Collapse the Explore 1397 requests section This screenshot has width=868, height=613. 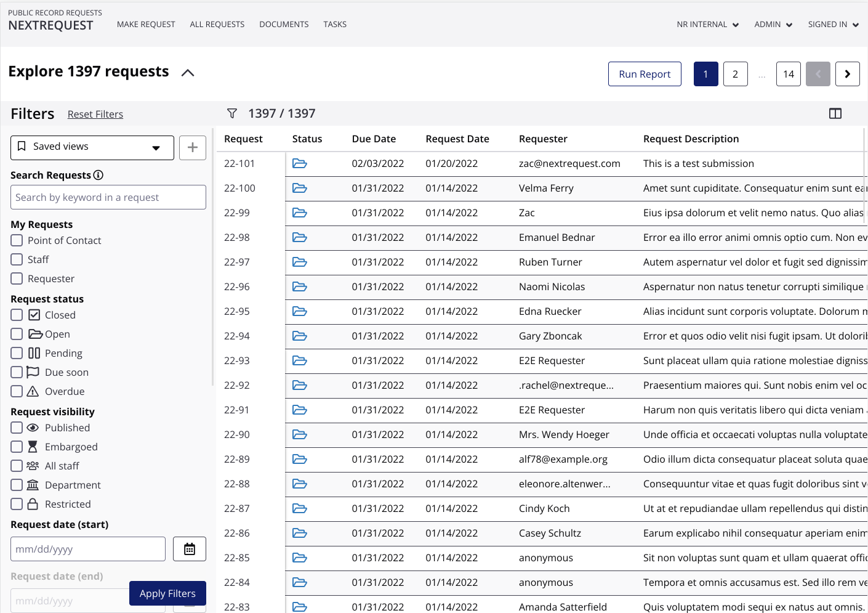point(187,72)
